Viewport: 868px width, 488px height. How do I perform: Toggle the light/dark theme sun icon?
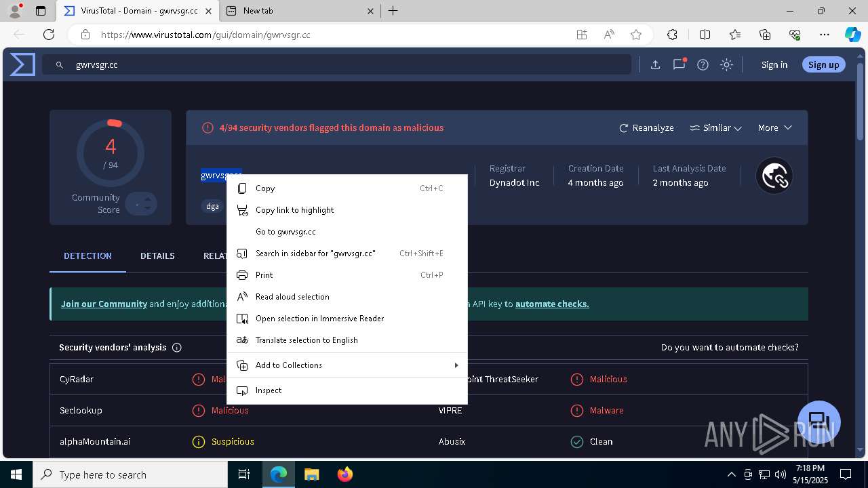click(x=727, y=65)
